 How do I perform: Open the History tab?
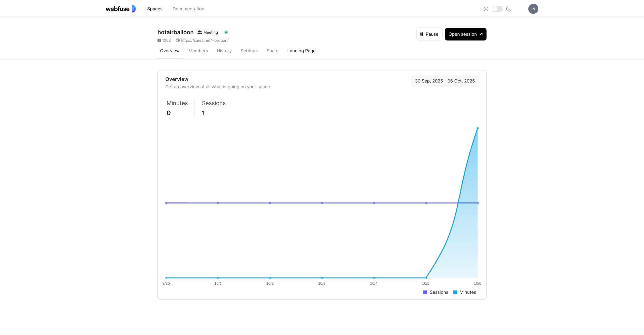(224, 51)
